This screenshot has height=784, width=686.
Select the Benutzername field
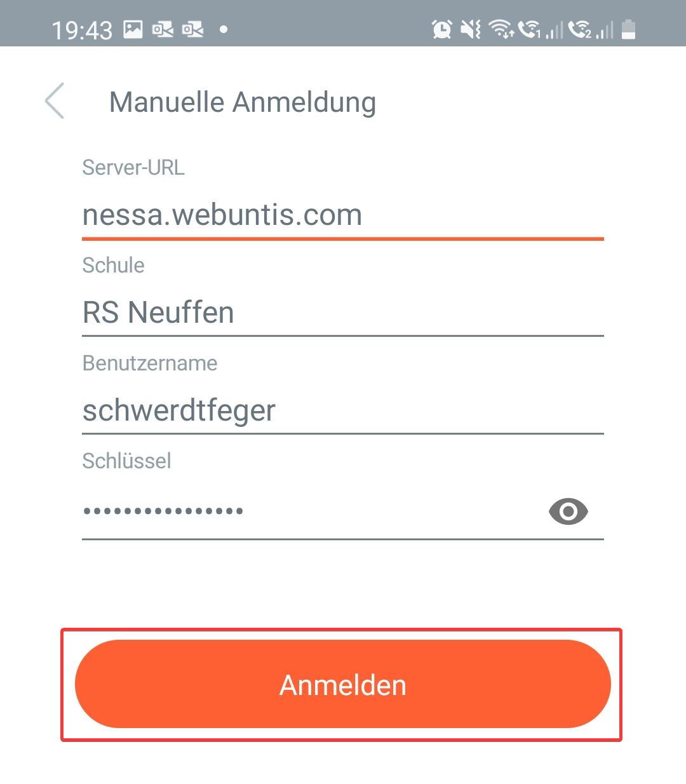click(x=342, y=411)
